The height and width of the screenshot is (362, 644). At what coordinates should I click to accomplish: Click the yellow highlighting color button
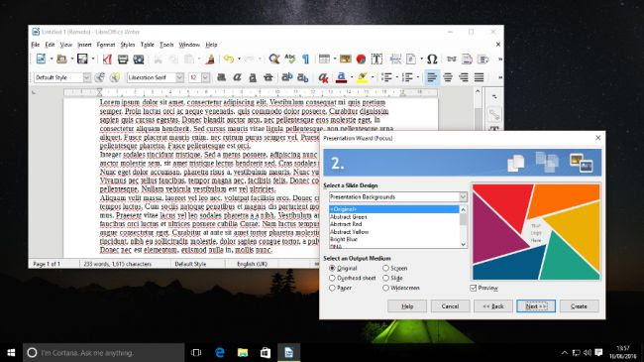click(x=362, y=77)
